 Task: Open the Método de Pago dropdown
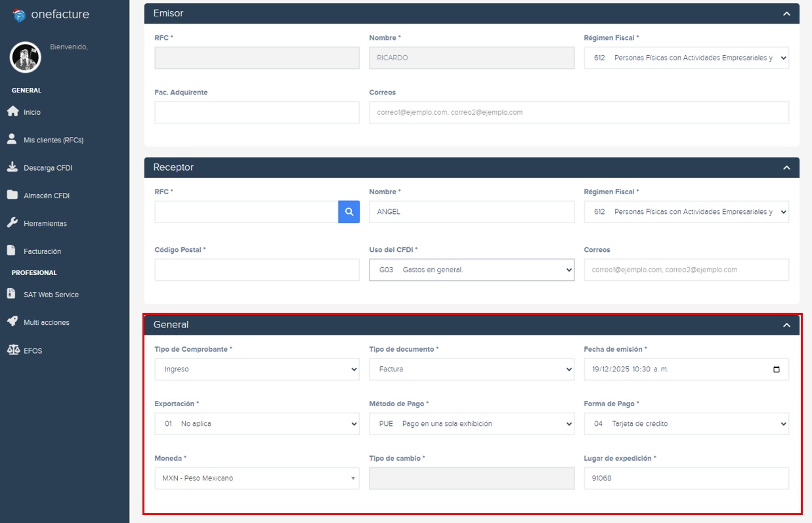471,424
